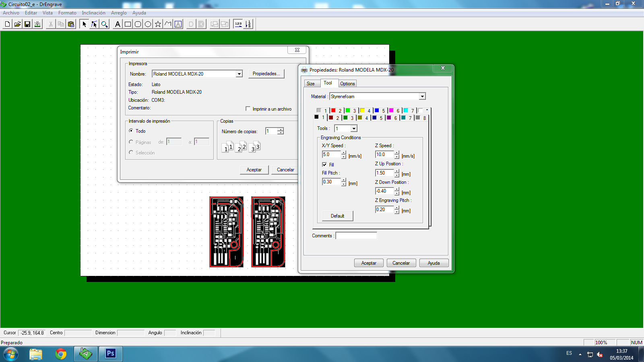This screenshot has width=644, height=362.
Task: Select the cyan color 7 swatch tab
Action: tap(409, 111)
